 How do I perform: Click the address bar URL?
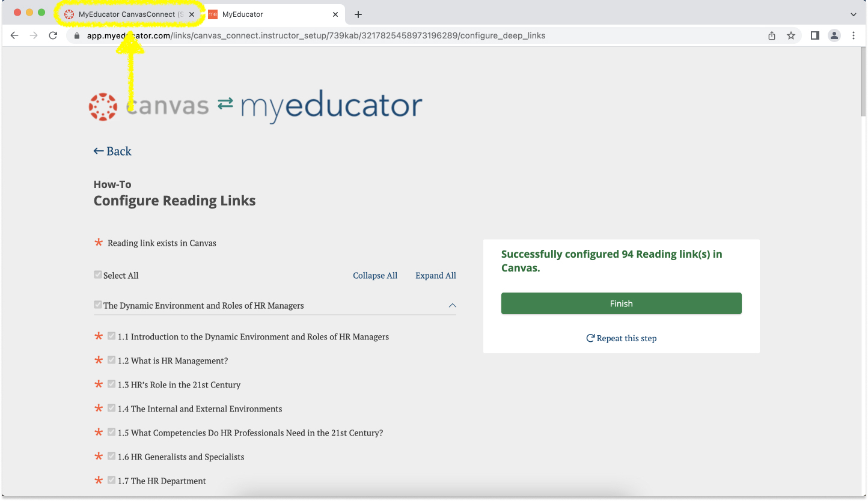316,35
